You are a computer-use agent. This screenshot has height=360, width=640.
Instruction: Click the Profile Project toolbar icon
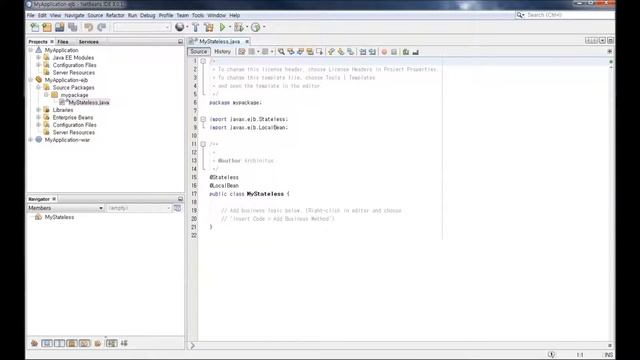coord(256,27)
